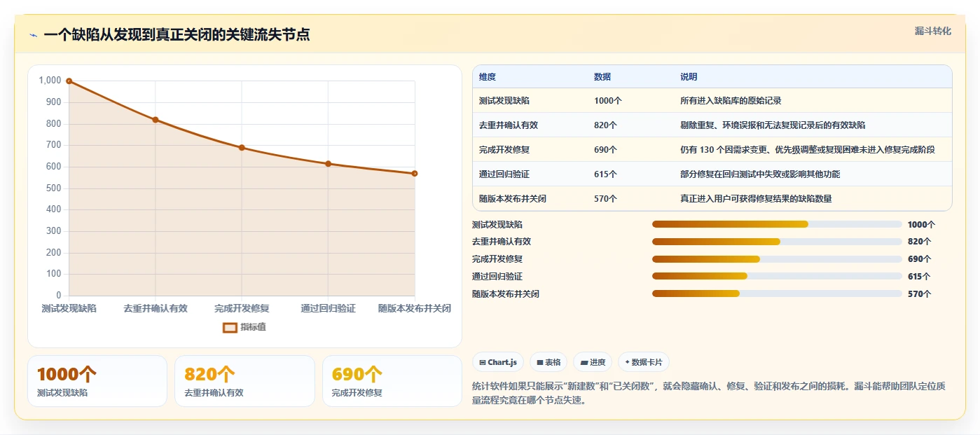Select the 表格 tag chip
The image size is (980, 435).
548,362
